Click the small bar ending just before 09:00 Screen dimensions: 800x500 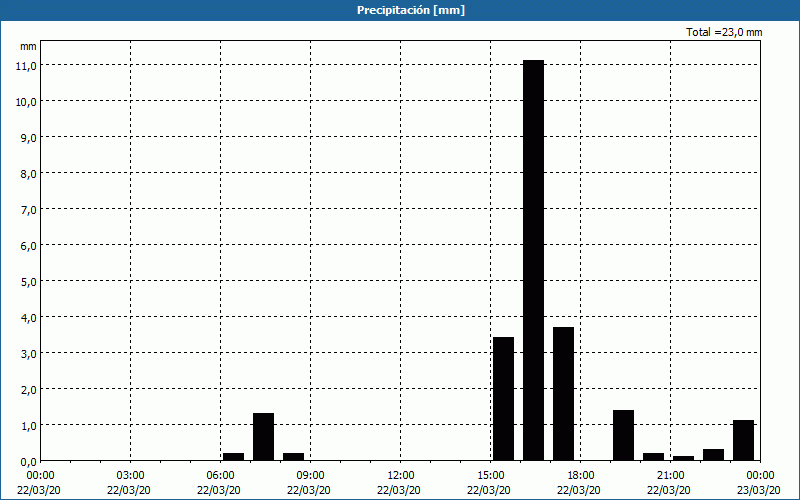[293, 457]
